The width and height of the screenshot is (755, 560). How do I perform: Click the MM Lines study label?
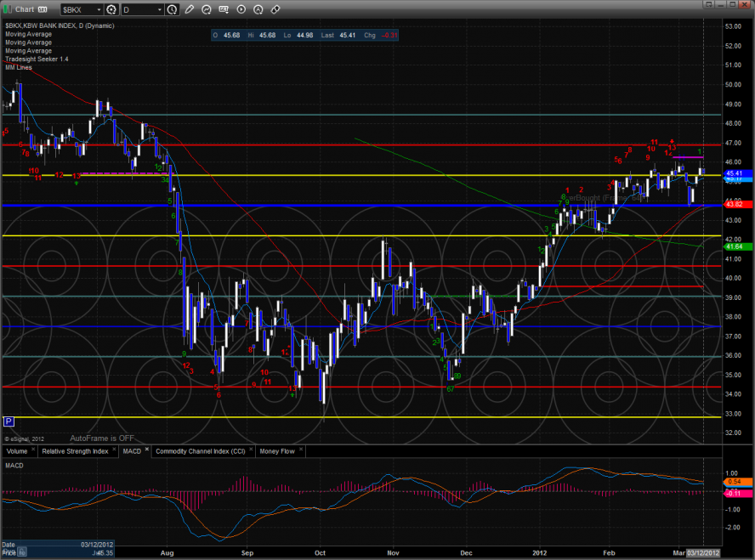click(17, 67)
